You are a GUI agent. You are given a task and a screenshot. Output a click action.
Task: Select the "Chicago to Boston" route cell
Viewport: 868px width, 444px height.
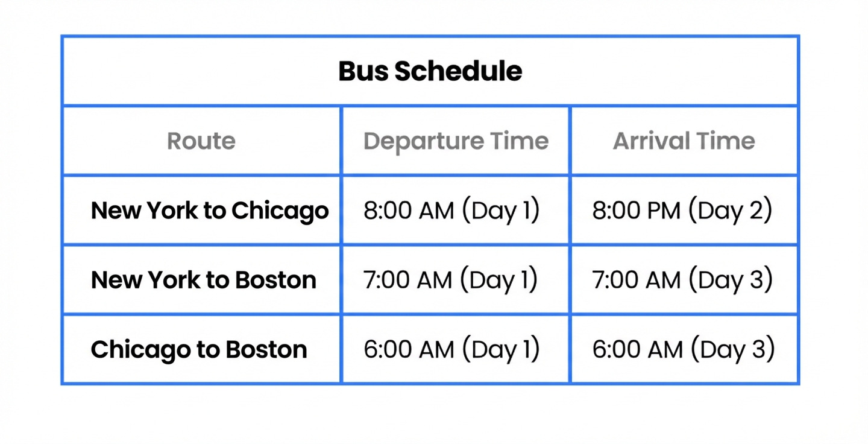(x=199, y=349)
